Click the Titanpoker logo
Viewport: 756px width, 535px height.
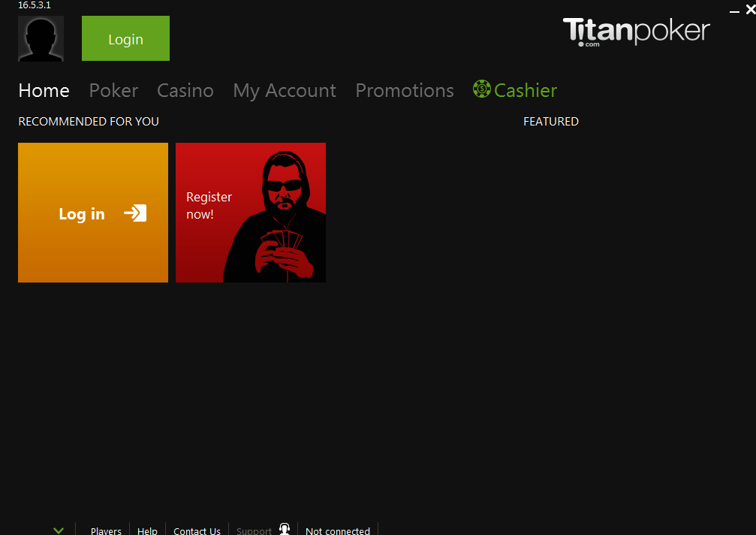click(x=636, y=32)
